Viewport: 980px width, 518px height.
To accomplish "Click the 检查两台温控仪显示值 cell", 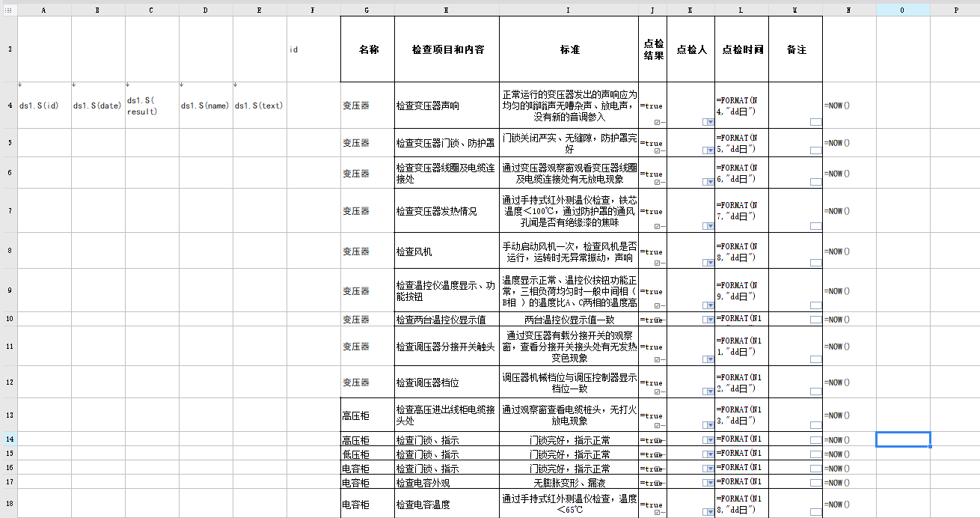I will coord(447,319).
